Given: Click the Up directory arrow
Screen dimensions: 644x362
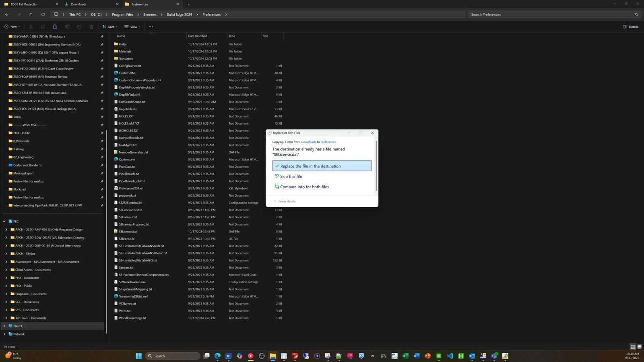Looking at the screenshot, I should click(31, 14).
